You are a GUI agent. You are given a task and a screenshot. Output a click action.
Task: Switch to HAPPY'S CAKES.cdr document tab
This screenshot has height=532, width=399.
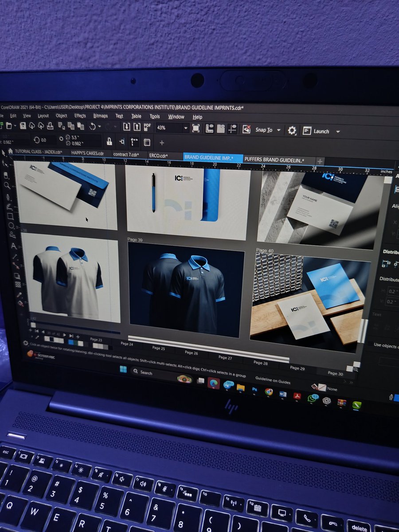click(87, 153)
